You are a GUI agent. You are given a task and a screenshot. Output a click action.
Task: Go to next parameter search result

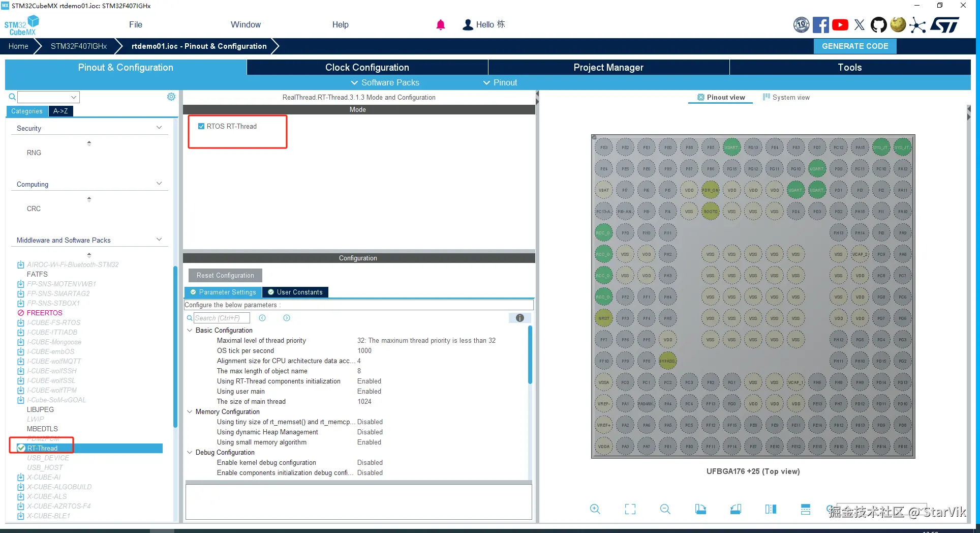pos(287,318)
